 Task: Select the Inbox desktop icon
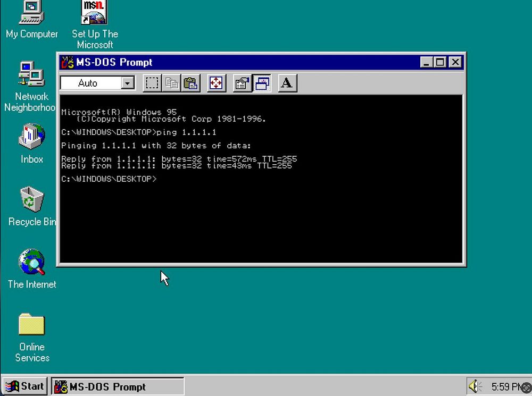(x=31, y=144)
